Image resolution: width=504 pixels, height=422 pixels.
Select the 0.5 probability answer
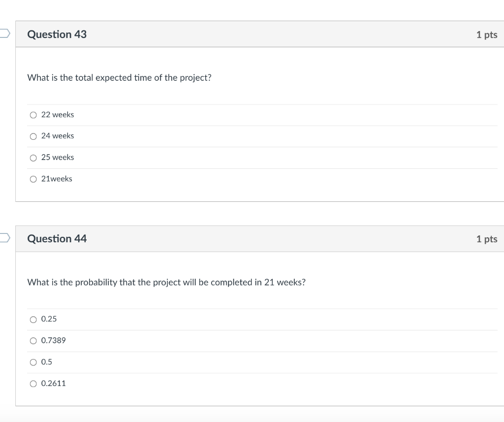click(33, 362)
